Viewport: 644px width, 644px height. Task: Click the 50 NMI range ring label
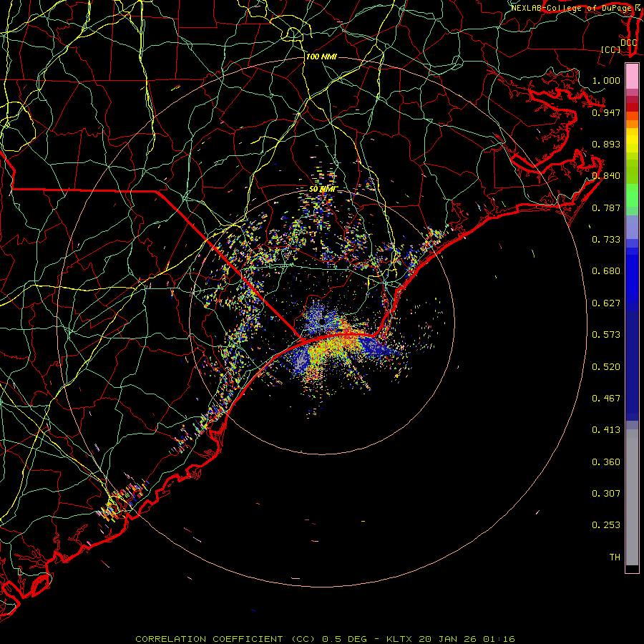323,190
